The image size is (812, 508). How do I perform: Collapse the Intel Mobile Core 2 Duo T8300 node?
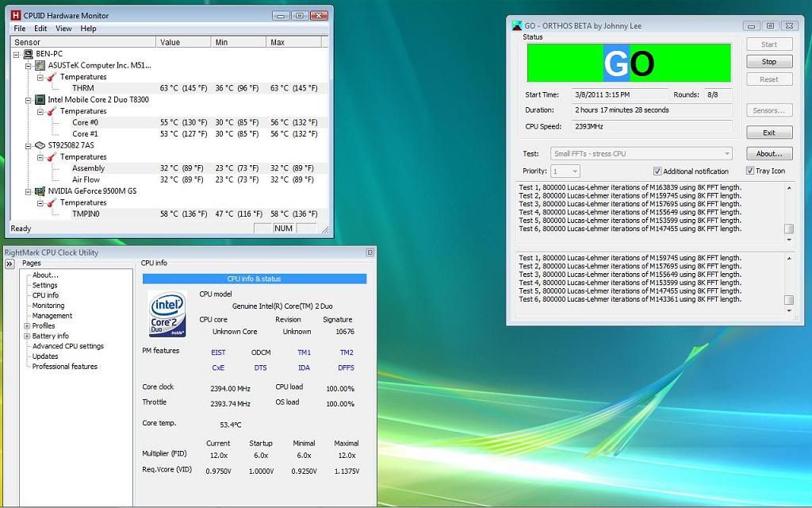tap(28, 100)
